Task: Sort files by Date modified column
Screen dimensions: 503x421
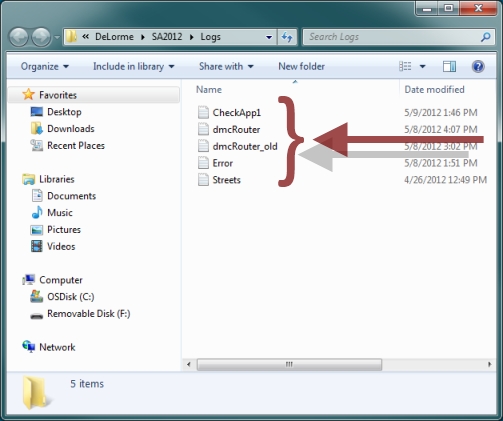Action: click(434, 90)
